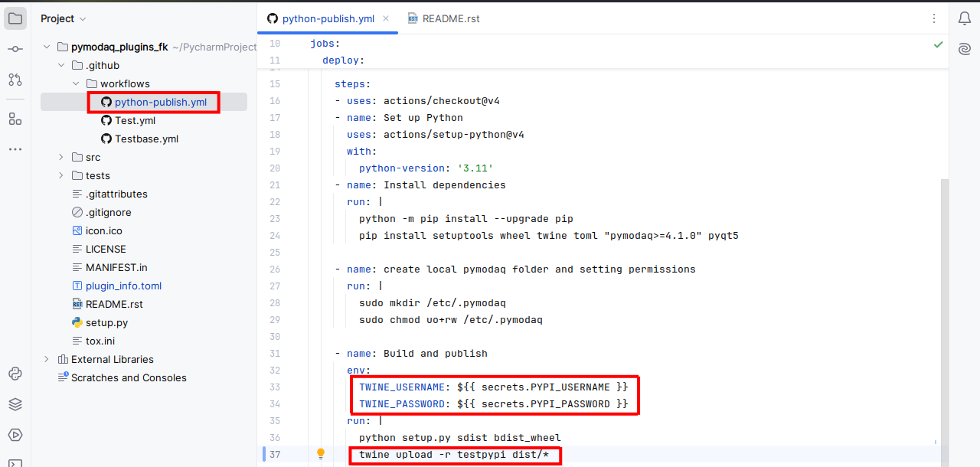
Task: Click the sticky 'jobs:' line header
Action: pos(325,44)
